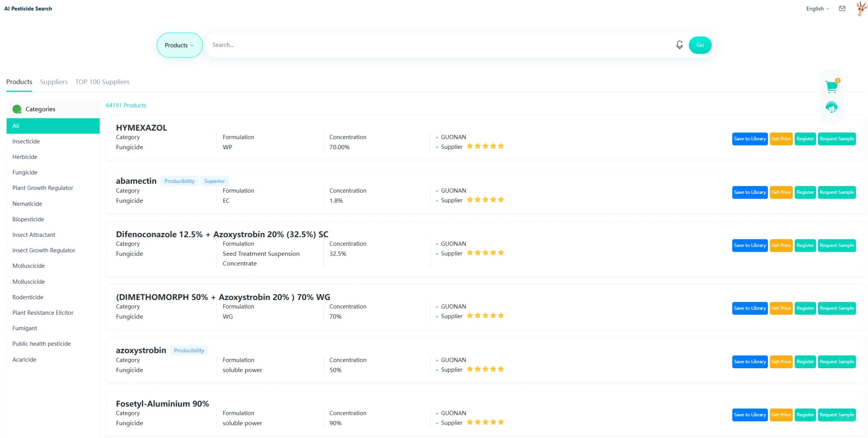The image size is (868, 438).
Task: Click HYMEXAZOL supplier star rating
Action: [x=485, y=146]
